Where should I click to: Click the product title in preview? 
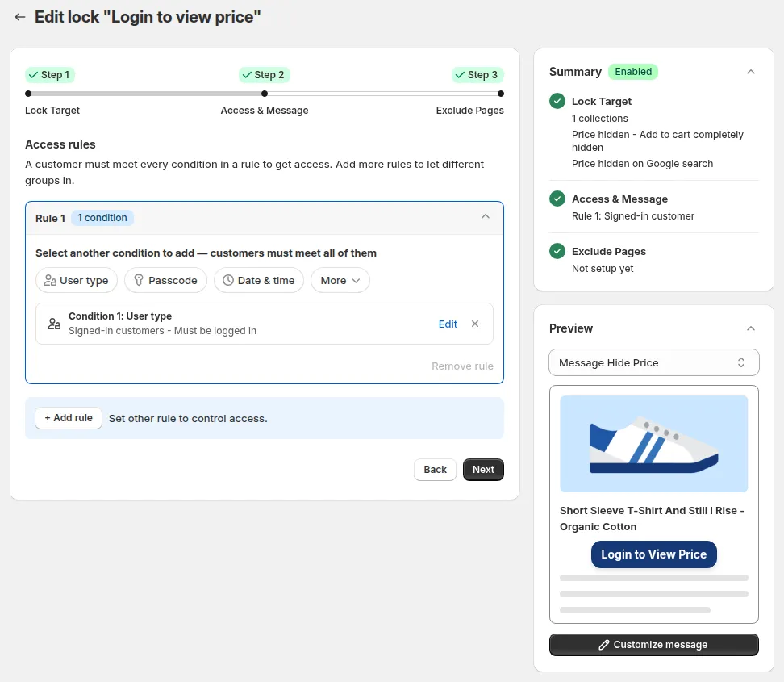coord(652,518)
